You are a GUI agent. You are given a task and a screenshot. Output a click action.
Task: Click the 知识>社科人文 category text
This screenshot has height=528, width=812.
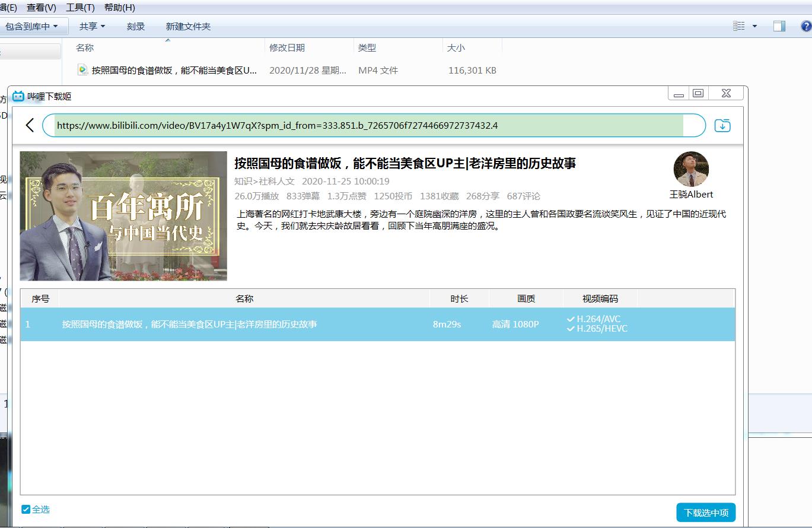point(265,181)
